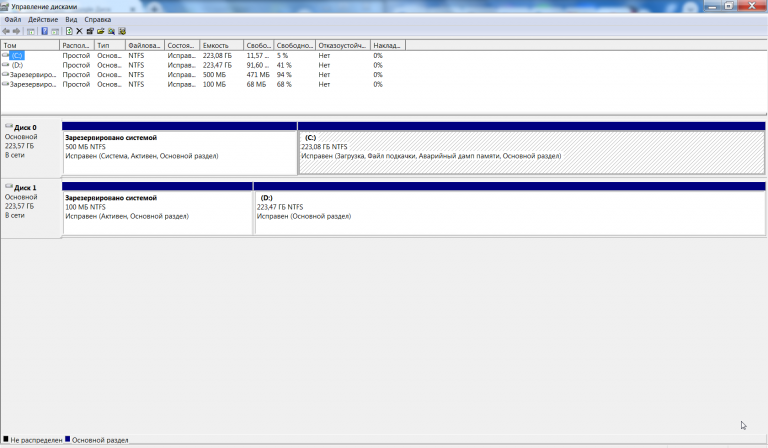Click drive icon of the 100 МБ reserved row
Screen dimensions: 768x448
(5, 84)
